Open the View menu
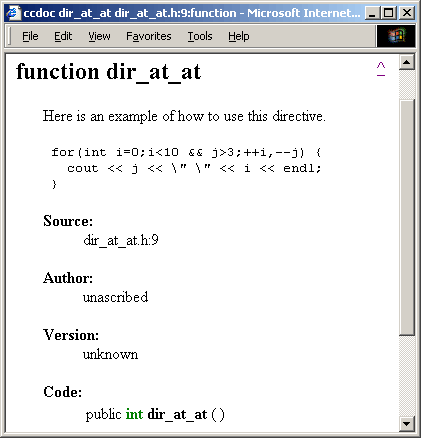421x438 pixels. click(99, 36)
